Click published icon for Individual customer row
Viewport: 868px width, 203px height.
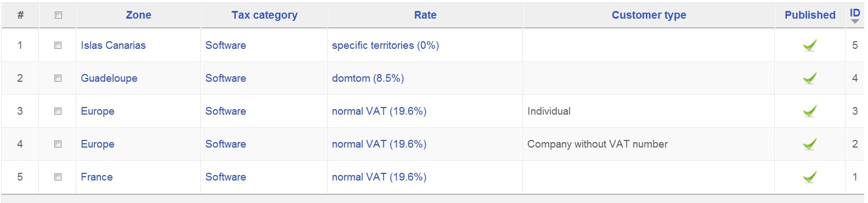(810, 111)
